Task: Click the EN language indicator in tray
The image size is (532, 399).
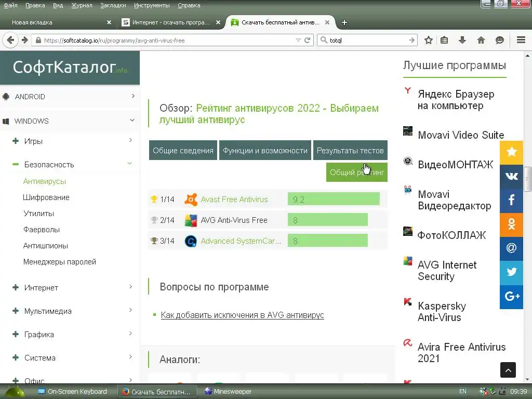Action: click(463, 391)
